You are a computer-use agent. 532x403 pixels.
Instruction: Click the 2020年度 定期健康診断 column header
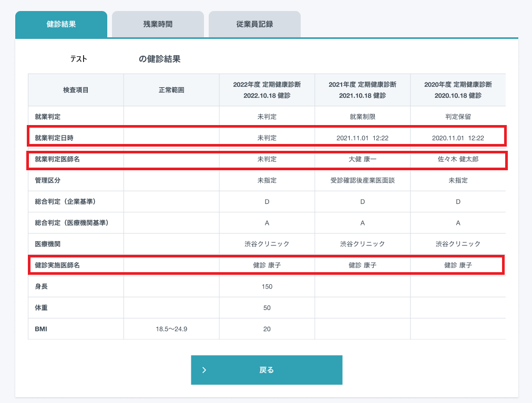pyautogui.click(x=458, y=89)
